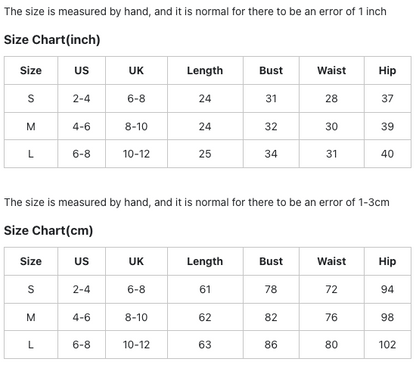Click the Waist header in cm chart
The height and width of the screenshot is (365, 416).
331,261
